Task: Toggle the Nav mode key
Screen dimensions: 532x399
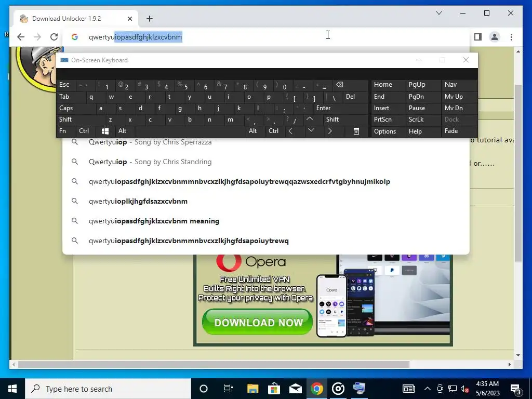Action: pos(459,85)
